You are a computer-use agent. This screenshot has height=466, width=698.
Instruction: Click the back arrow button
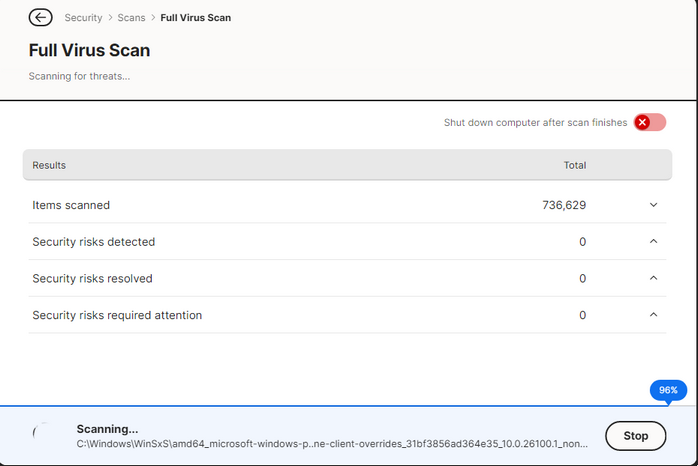(40, 17)
